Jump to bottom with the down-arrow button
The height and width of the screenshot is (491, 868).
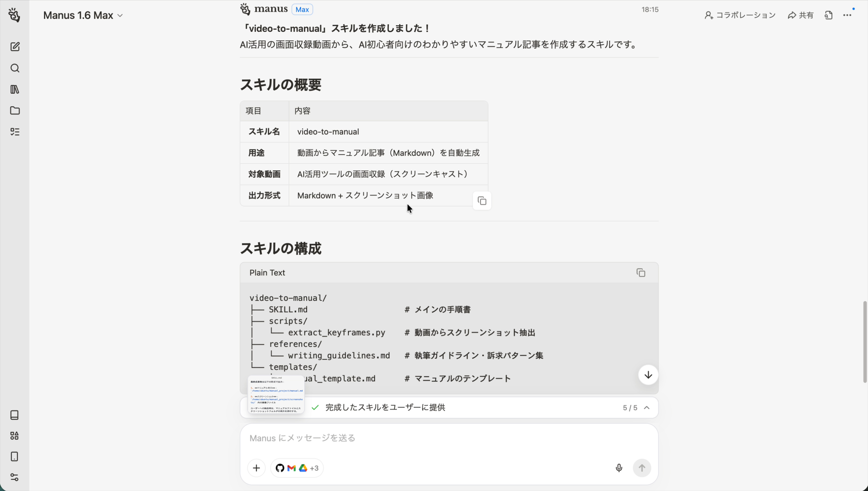pyautogui.click(x=648, y=375)
